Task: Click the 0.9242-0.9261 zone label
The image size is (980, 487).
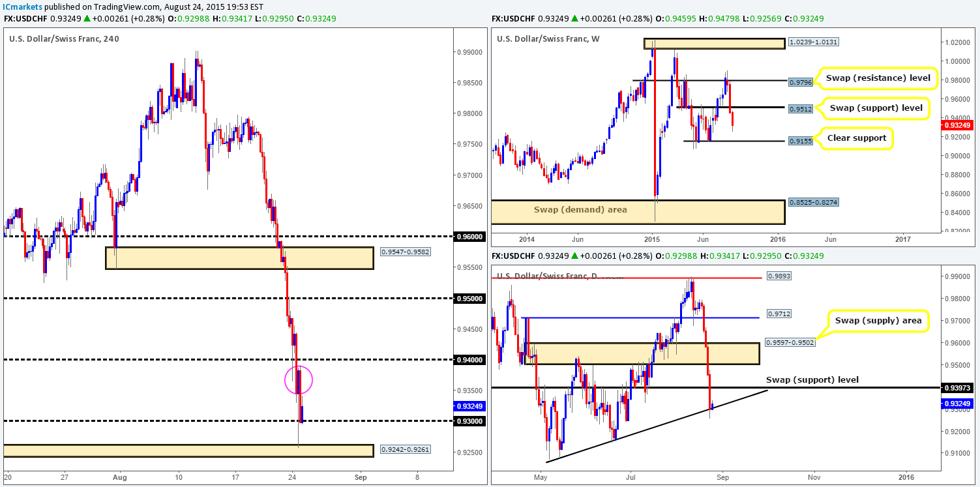Action: click(x=405, y=450)
